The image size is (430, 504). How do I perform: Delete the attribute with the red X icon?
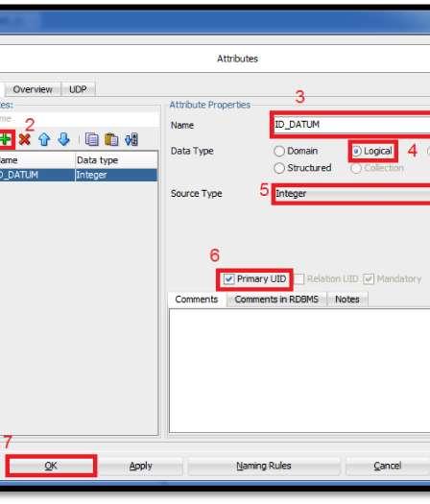[x=24, y=139]
